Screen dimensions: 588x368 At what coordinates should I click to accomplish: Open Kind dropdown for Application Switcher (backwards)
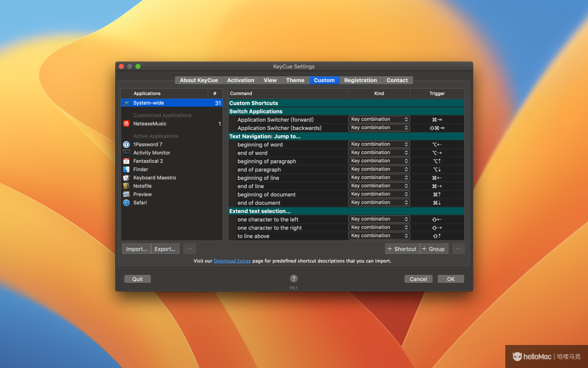[x=379, y=127]
